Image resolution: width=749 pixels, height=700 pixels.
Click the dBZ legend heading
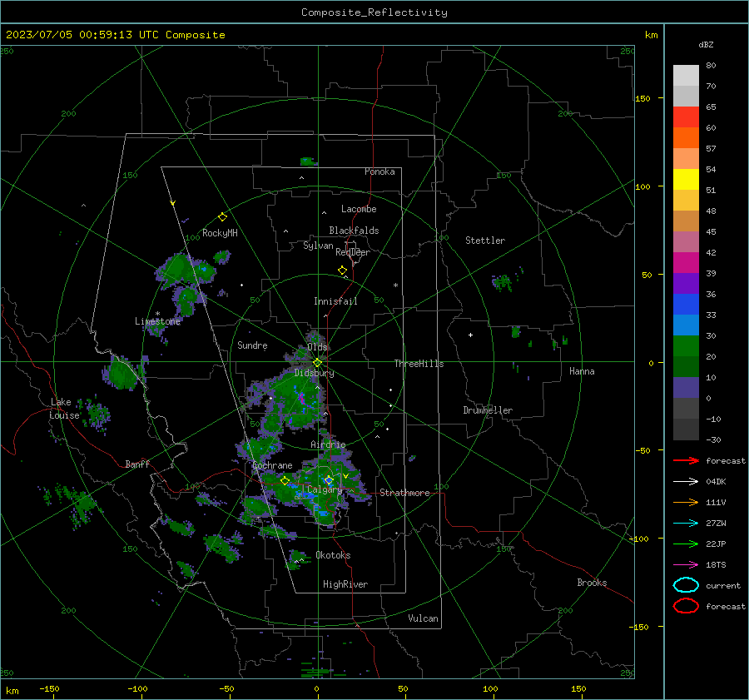[706, 44]
